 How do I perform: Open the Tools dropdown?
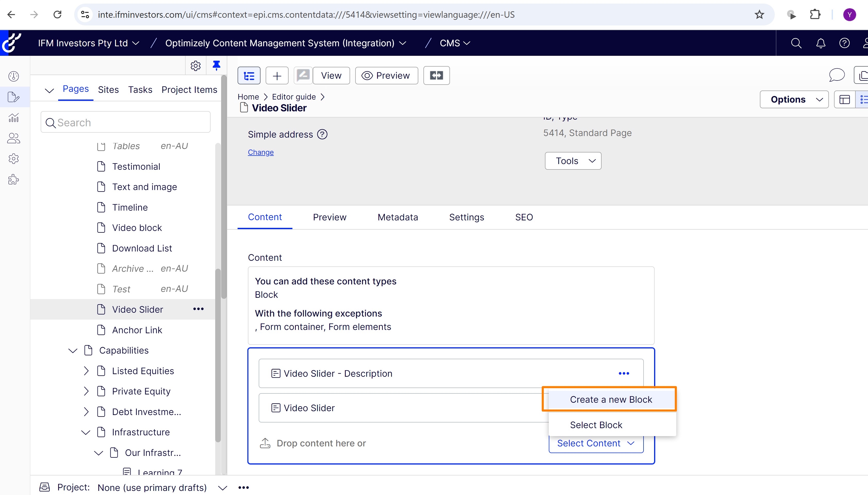click(x=573, y=161)
